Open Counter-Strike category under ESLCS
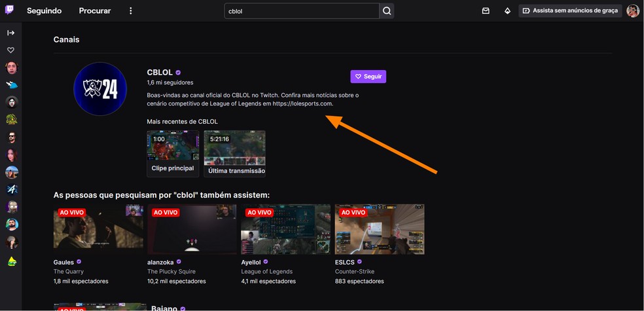Image resolution: width=644 pixels, height=311 pixels. (355, 272)
